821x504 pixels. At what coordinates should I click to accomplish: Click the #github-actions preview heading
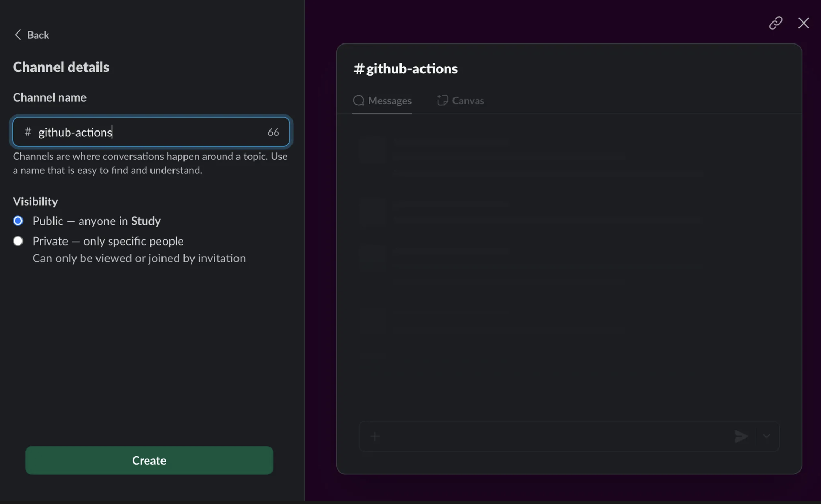click(x=406, y=69)
